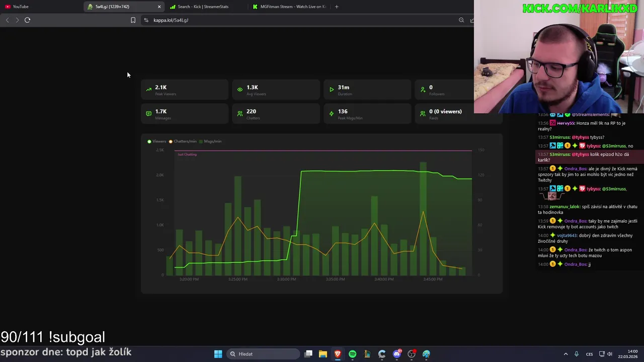Click the microphone tray icon
The image size is (644, 362).
(x=577, y=354)
